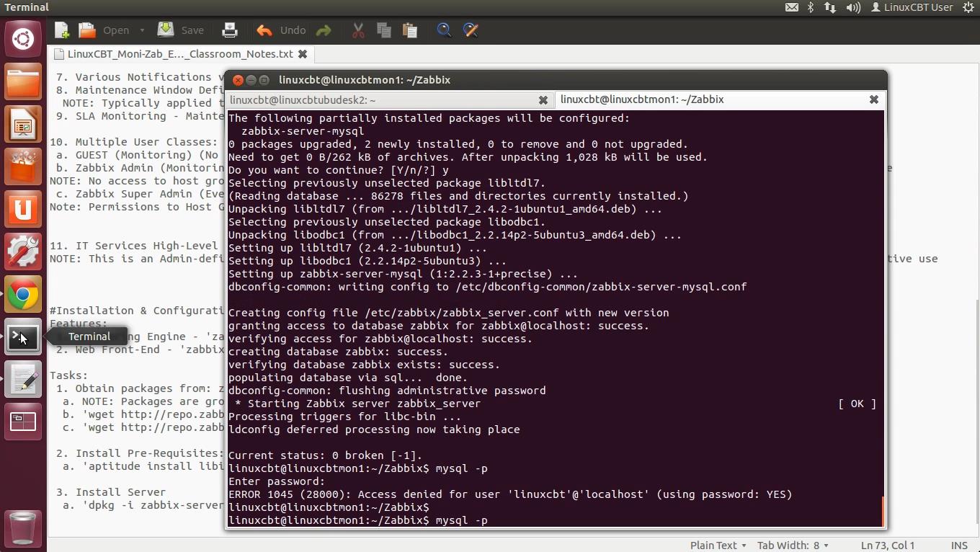
Task: Launch LibreOffice Impress from the dock
Action: pyautogui.click(x=23, y=124)
